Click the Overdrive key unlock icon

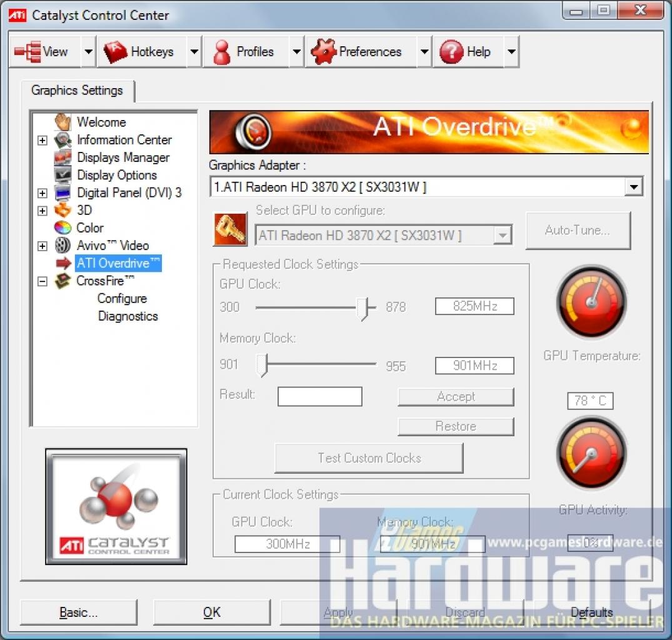pyautogui.click(x=230, y=229)
